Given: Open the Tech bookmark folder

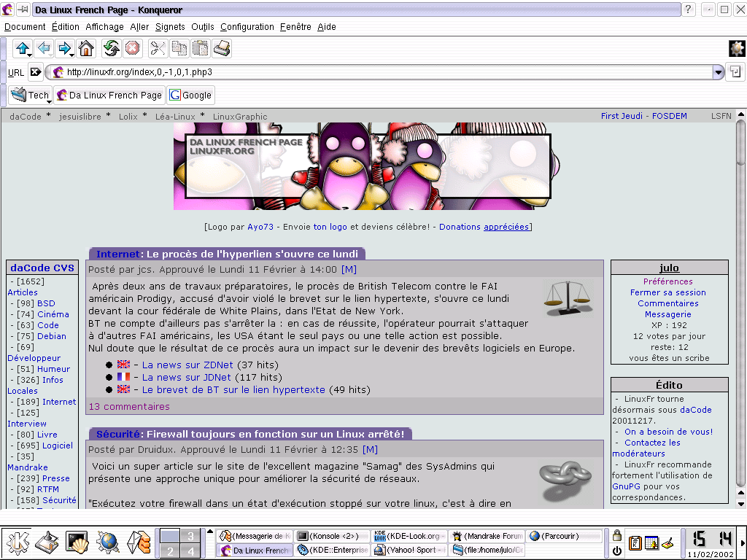Looking at the screenshot, I should [31, 96].
